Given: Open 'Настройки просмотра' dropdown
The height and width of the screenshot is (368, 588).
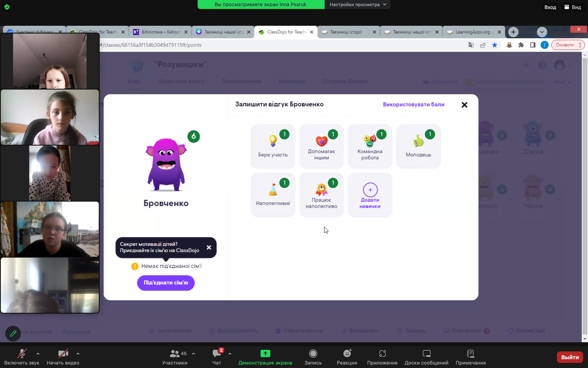Looking at the screenshot, I should [x=358, y=4].
